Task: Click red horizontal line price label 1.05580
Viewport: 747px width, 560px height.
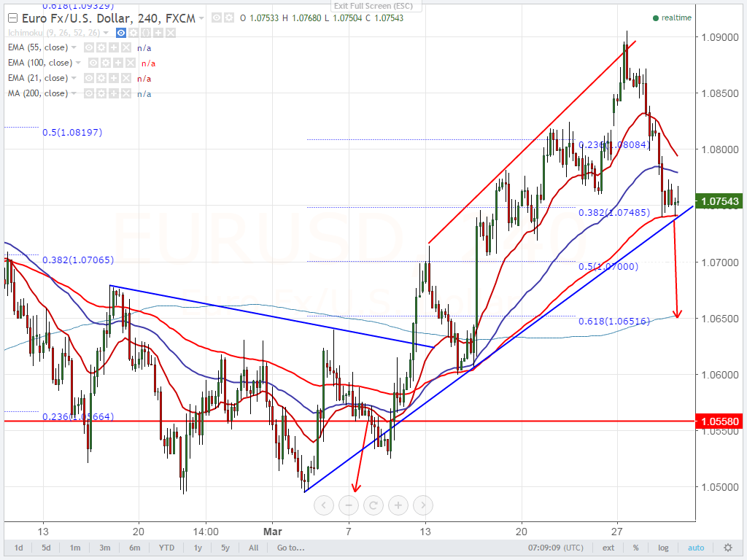Action: (719, 421)
